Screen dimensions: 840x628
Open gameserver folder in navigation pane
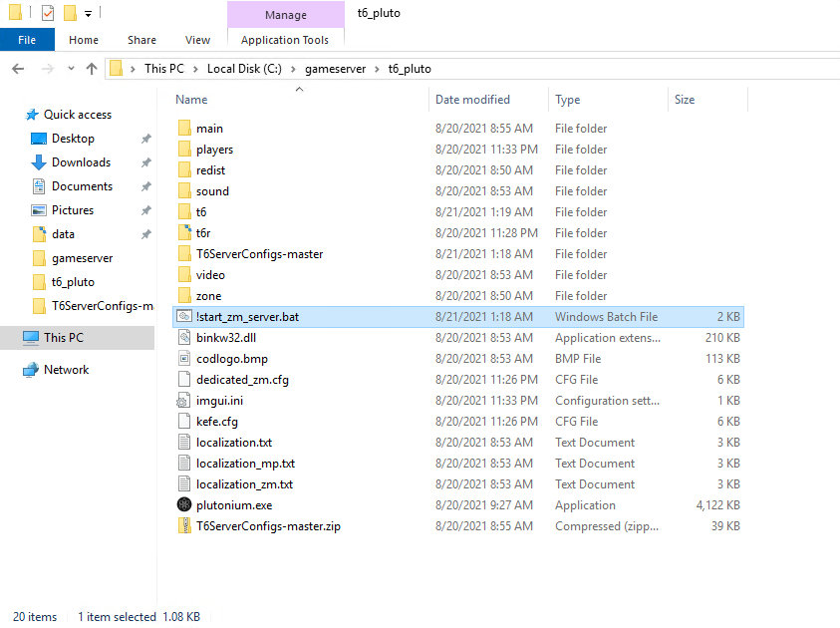(x=83, y=258)
